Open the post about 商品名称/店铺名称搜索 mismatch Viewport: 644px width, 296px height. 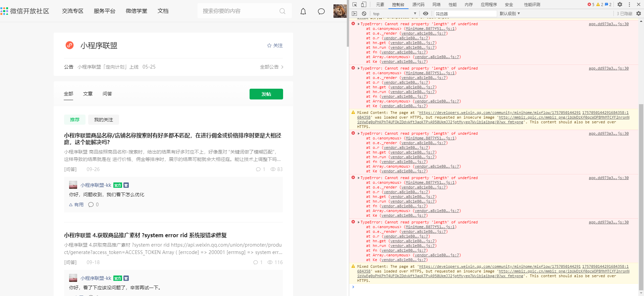coord(173,139)
